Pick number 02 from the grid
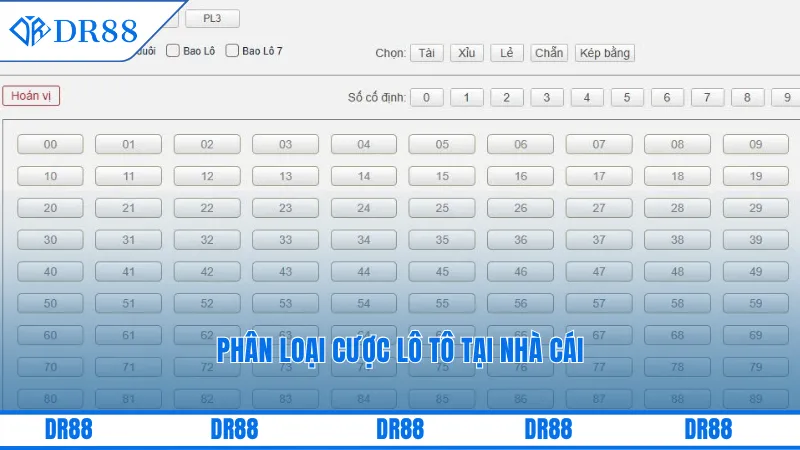800x450 pixels. (207, 144)
